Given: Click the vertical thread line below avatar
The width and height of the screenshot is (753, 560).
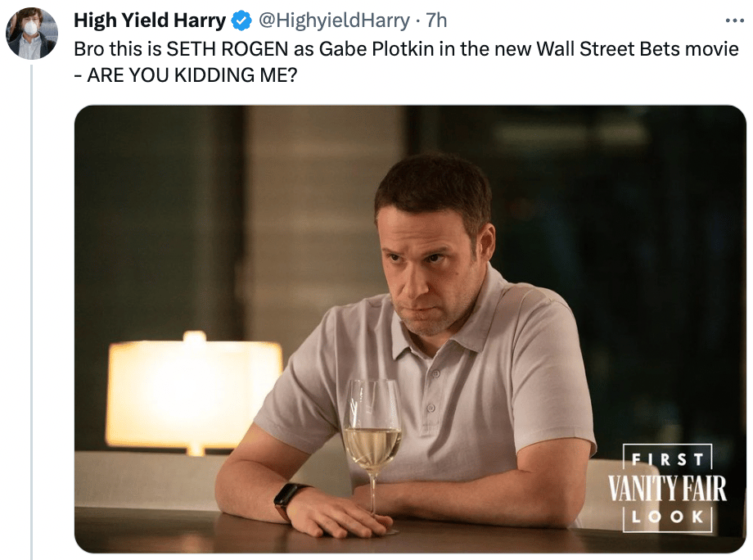Looking at the screenshot, I should tap(32, 312).
